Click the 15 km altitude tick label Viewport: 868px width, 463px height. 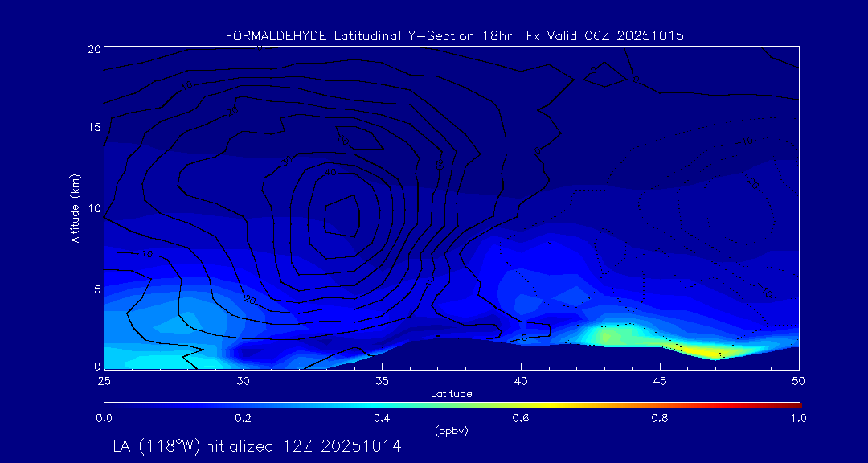coord(93,127)
